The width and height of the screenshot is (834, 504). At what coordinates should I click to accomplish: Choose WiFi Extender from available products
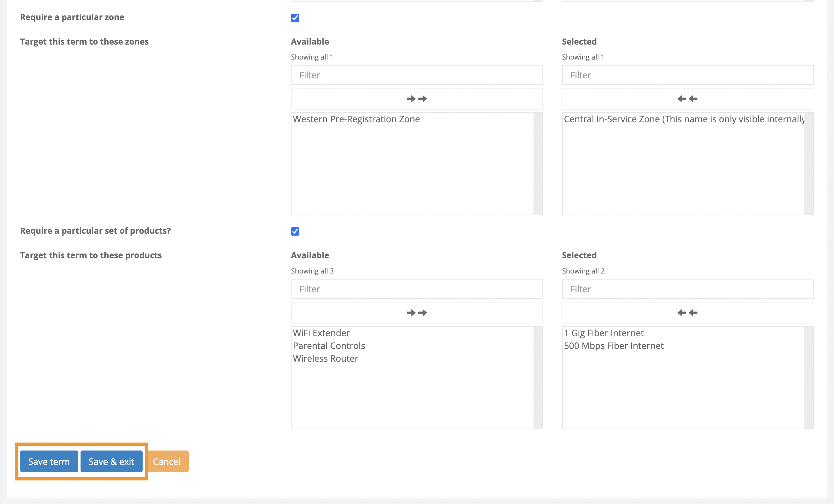(321, 333)
